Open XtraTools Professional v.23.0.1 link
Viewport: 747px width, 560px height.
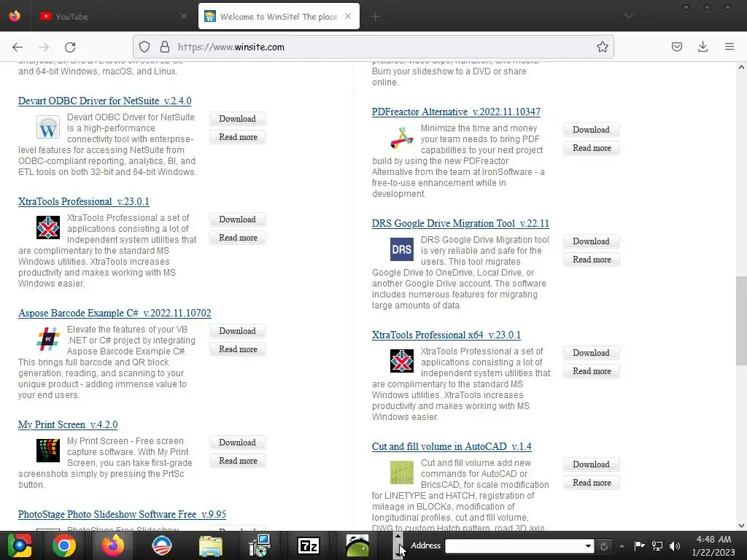pos(84,201)
